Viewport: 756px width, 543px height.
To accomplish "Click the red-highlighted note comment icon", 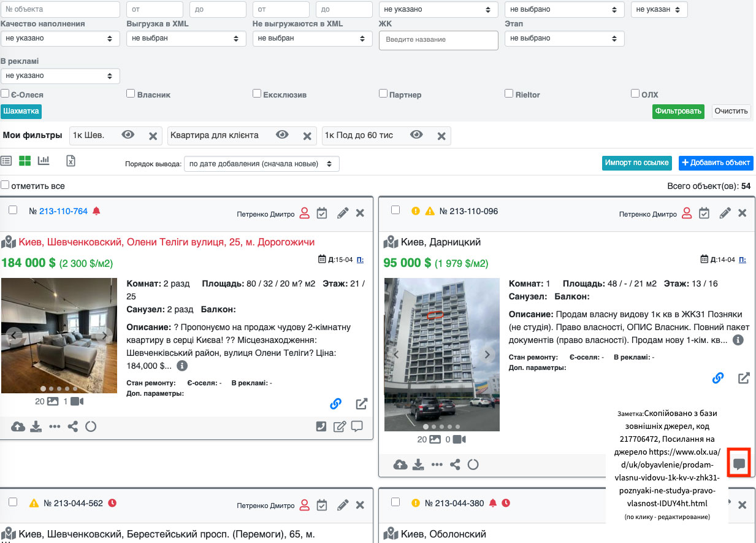I will 739,463.
